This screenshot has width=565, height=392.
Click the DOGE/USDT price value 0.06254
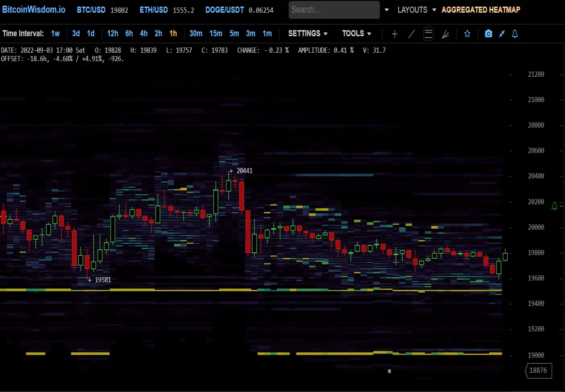[261, 10]
